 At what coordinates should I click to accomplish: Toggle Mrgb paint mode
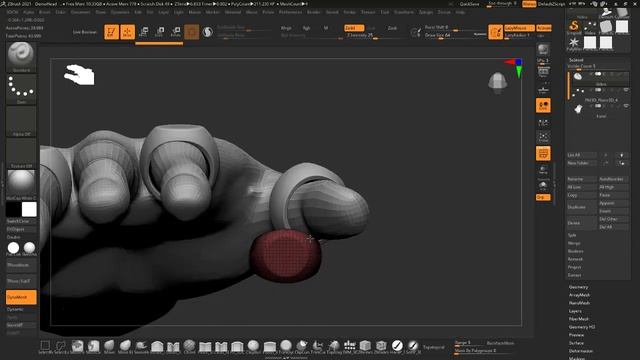point(286,28)
